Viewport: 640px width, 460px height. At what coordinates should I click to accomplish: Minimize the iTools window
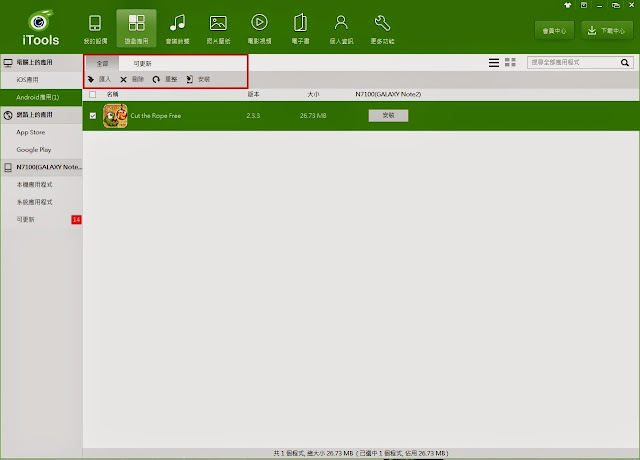(600, 6)
